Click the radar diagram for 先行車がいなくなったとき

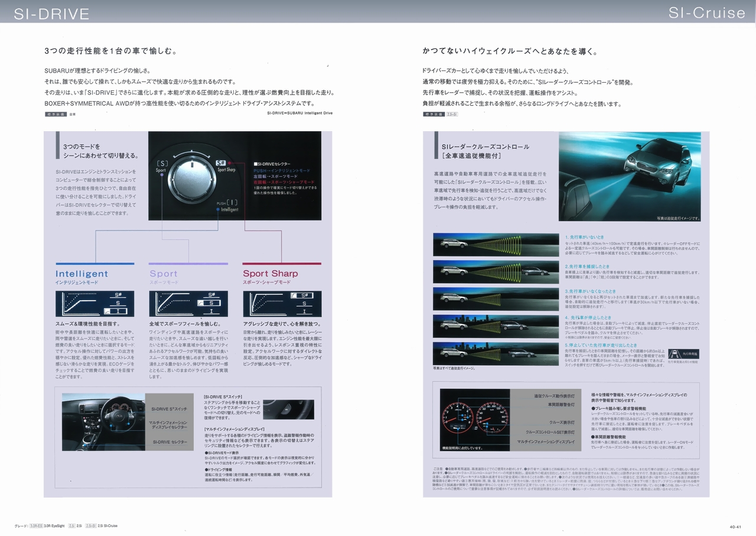496,299
